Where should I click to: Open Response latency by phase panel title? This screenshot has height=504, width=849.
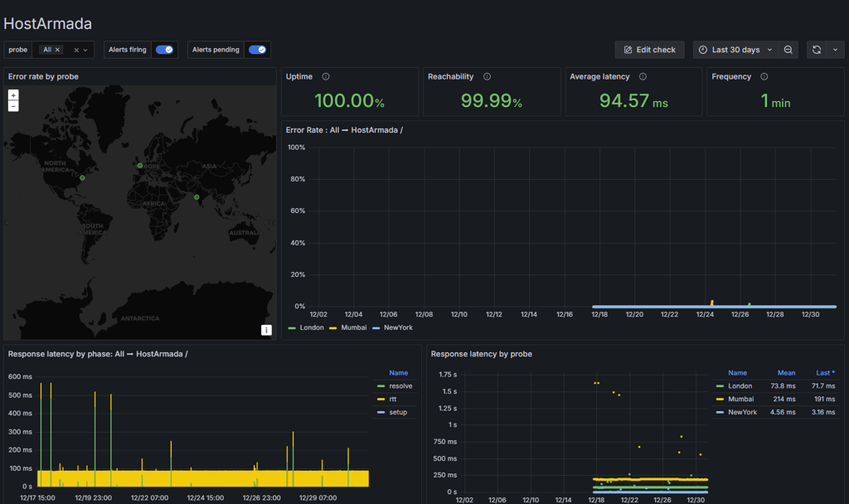coord(98,354)
